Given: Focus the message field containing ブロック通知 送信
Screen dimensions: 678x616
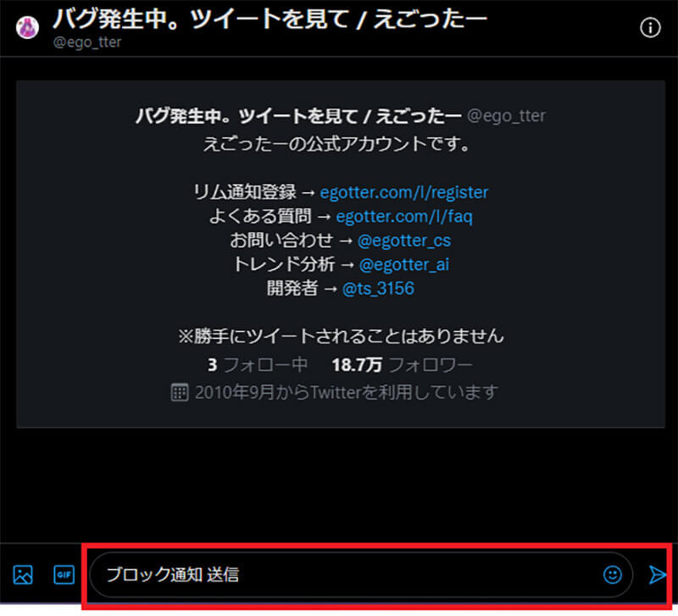Looking at the screenshot, I should pyautogui.click(x=361, y=575).
